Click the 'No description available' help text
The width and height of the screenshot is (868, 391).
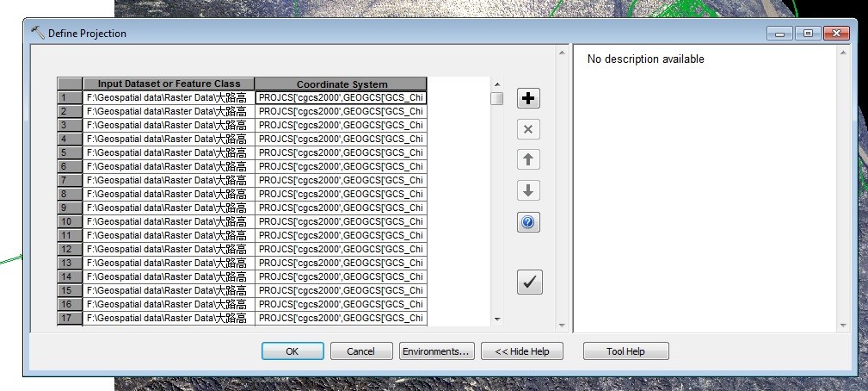(645, 59)
